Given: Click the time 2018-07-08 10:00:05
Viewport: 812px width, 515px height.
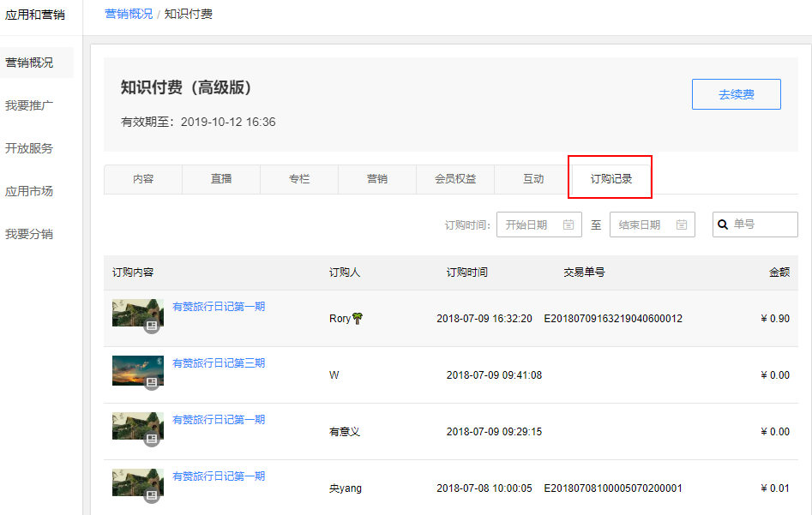Looking at the screenshot, I should click(x=484, y=488).
